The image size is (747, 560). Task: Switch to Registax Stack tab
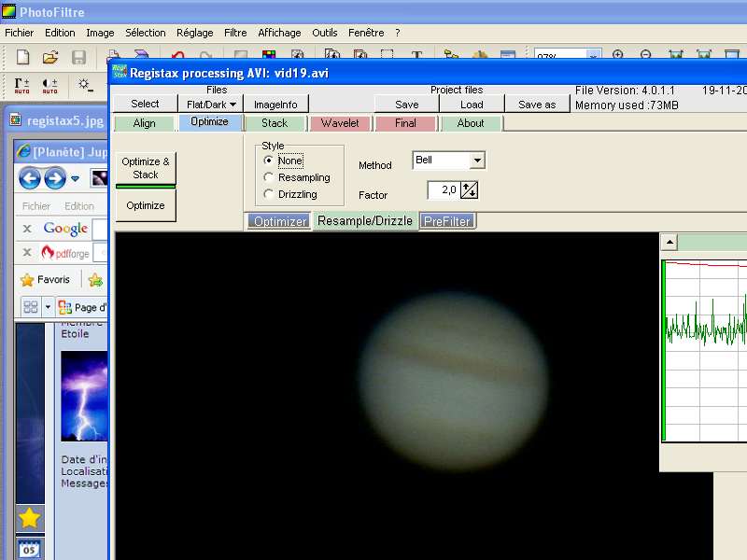[275, 123]
